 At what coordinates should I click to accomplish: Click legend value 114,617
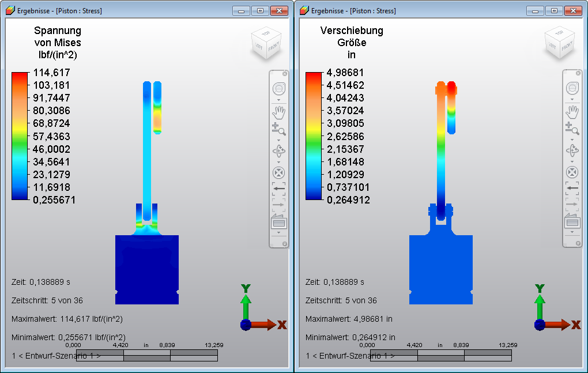point(52,72)
